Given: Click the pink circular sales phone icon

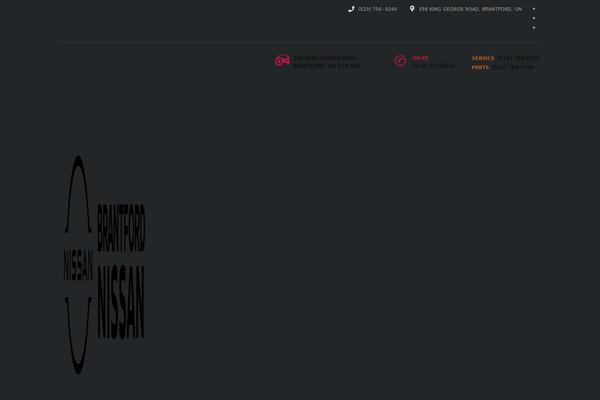Looking at the screenshot, I should [400, 61].
